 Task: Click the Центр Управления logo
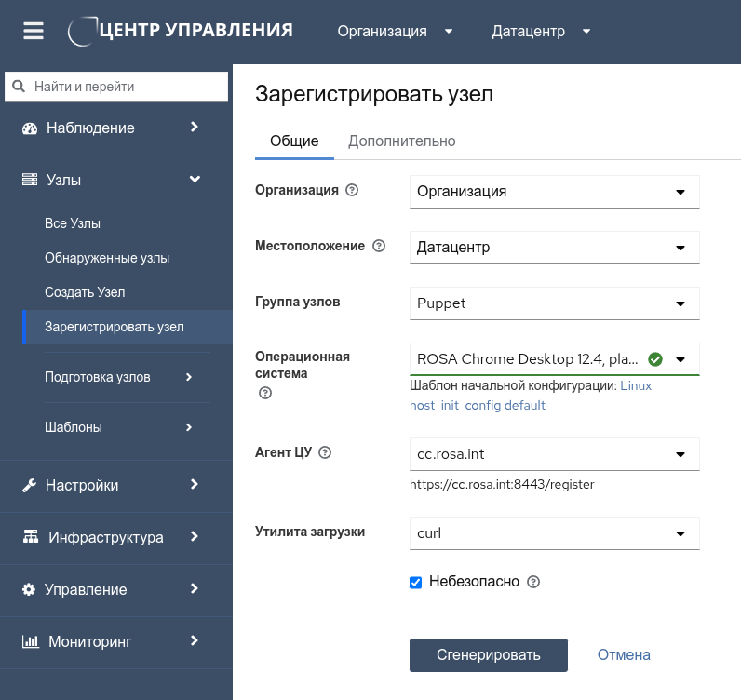click(182, 31)
